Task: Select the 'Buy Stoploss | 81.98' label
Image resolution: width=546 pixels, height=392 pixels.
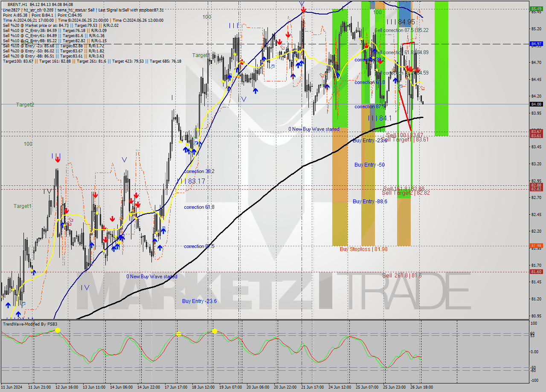Action: 363,249
